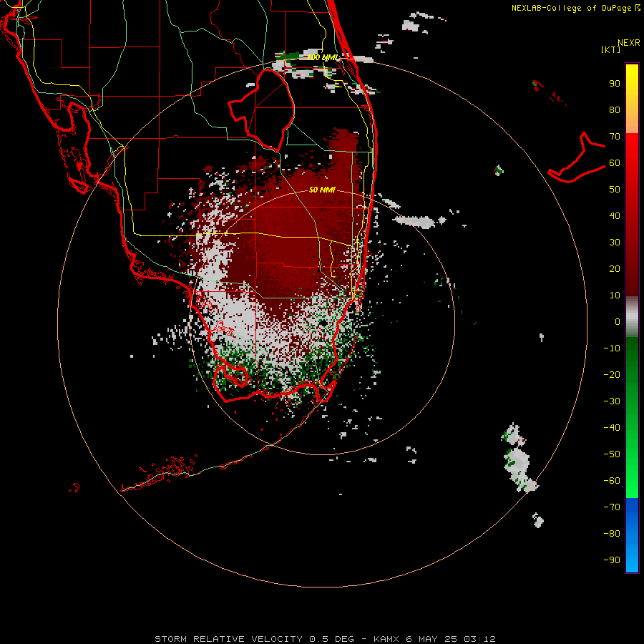Pick the orange band between 70 and 80
The image size is (644, 644).
632,123
